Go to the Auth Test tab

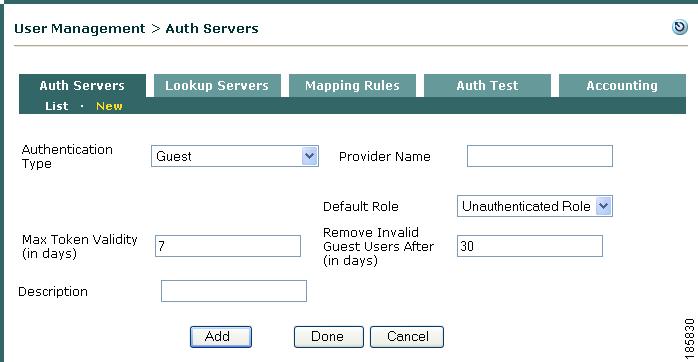(x=487, y=85)
